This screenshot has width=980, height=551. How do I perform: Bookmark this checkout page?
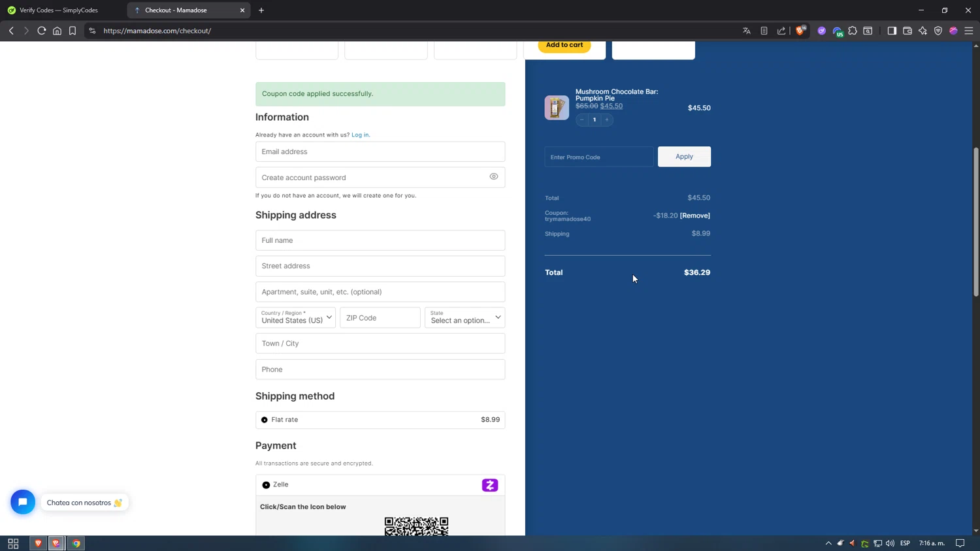click(x=73, y=31)
